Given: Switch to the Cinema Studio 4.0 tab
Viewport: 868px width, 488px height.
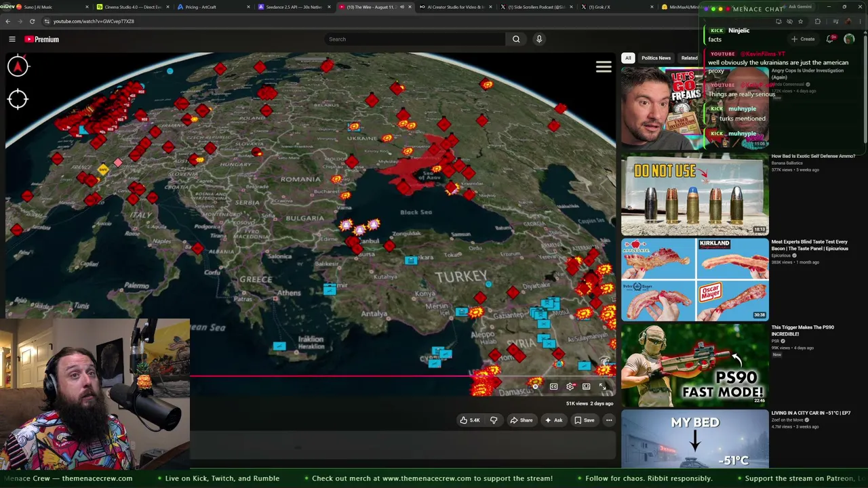Looking at the screenshot, I should pyautogui.click(x=133, y=7).
